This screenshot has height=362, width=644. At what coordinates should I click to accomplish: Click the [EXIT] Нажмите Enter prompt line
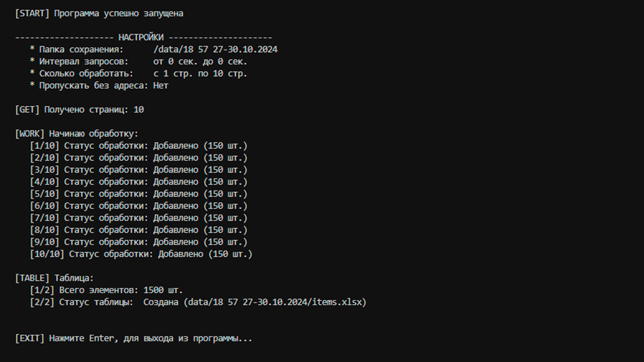pyautogui.click(x=134, y=338)
